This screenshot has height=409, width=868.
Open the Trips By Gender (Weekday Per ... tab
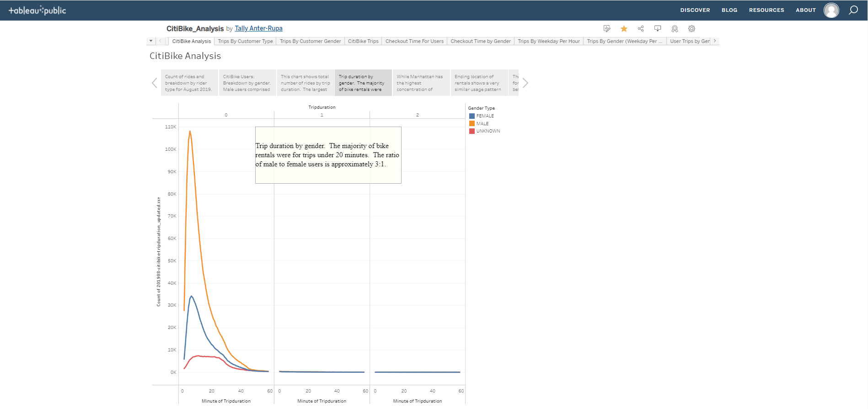625,41
